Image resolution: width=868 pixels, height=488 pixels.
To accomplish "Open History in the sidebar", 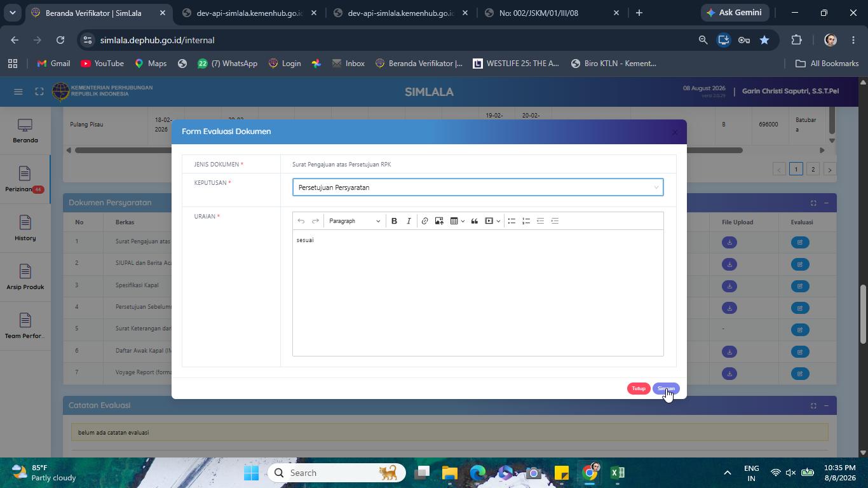I will [25, 229].
